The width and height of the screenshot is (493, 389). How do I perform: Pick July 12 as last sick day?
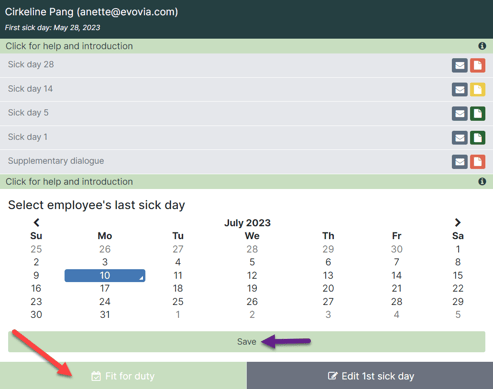(252, 275)
